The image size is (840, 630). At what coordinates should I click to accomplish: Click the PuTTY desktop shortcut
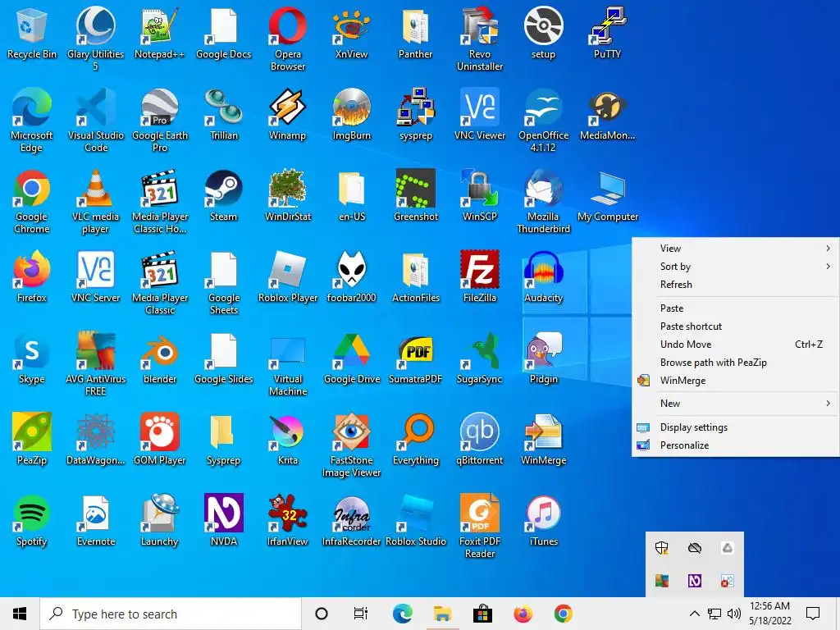607,33
